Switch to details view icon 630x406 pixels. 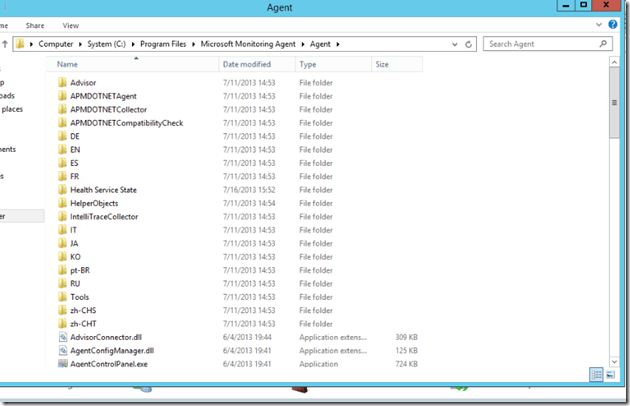[x=596, y=374]
